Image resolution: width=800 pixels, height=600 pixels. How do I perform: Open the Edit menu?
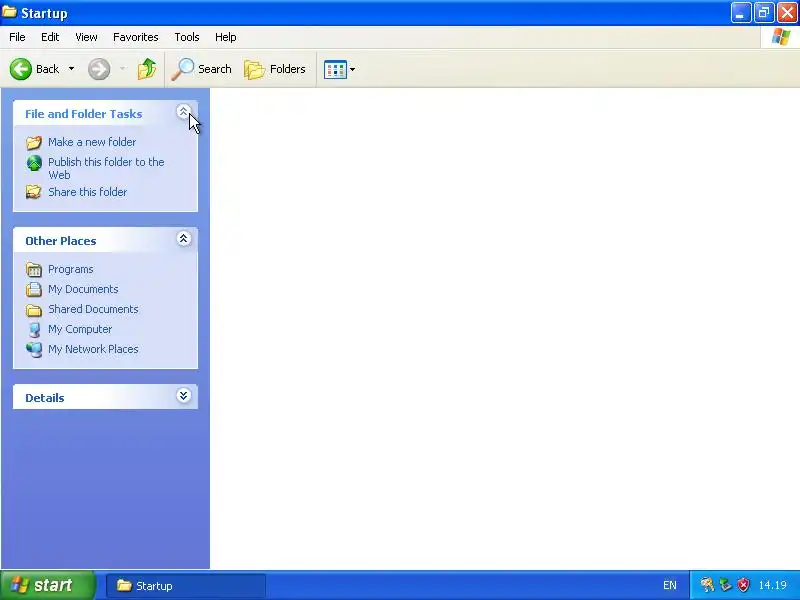tap(50, 37)
